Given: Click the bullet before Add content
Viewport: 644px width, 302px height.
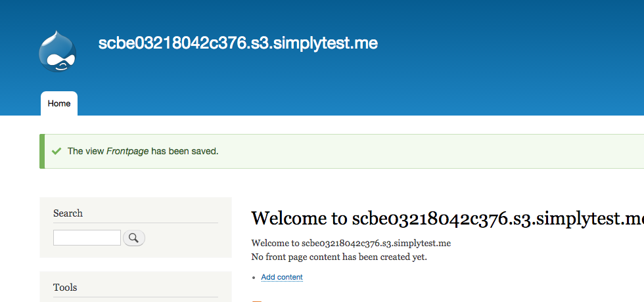Looking at the screenshot, I should click(x=255, y=278).
